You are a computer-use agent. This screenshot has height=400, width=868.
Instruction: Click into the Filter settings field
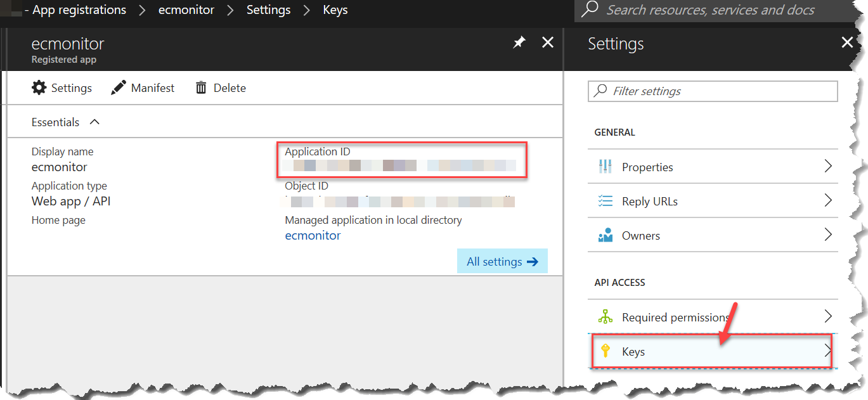713,91
